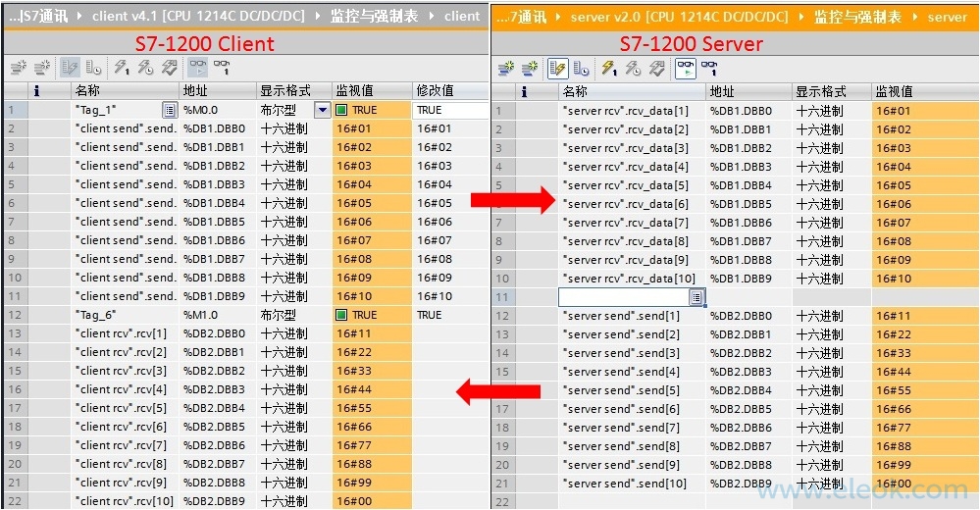Click 'client v4.1 [CPU 1214C DC/DC/DC]' breadcrumb
The image size is (980, 510).
pos(199,17)
